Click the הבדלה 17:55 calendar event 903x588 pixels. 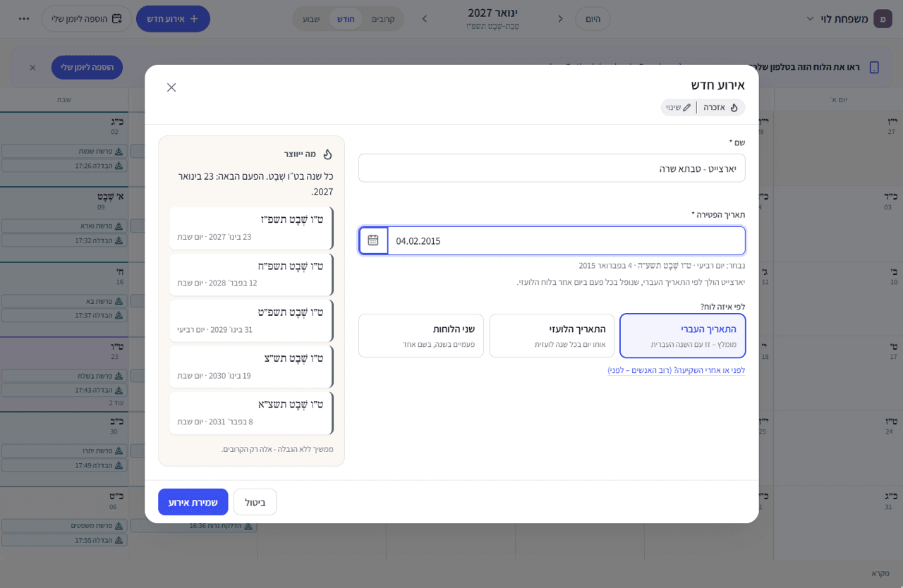pyautogui.click(x=65, y=540)
